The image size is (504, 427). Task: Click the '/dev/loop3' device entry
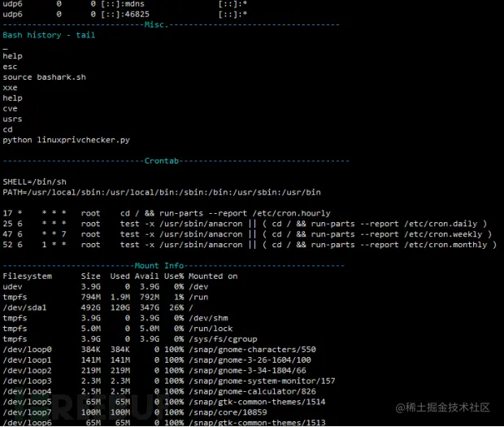(x=28, y=381)
